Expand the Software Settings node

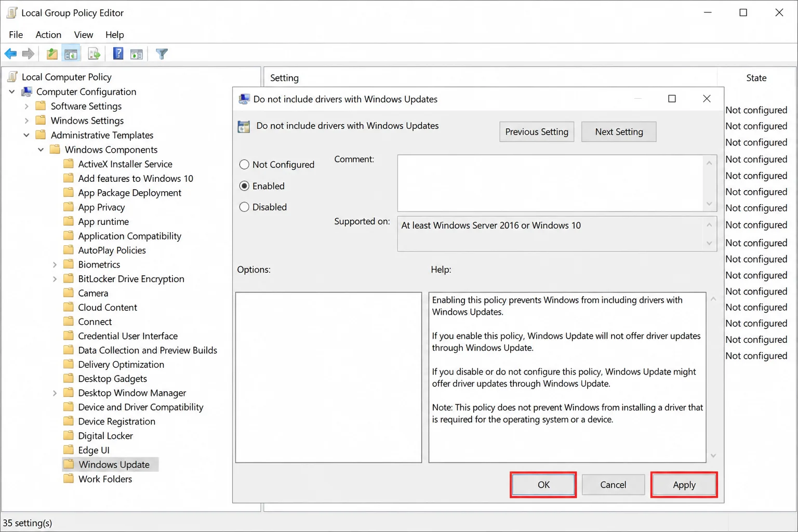(26, 107)
